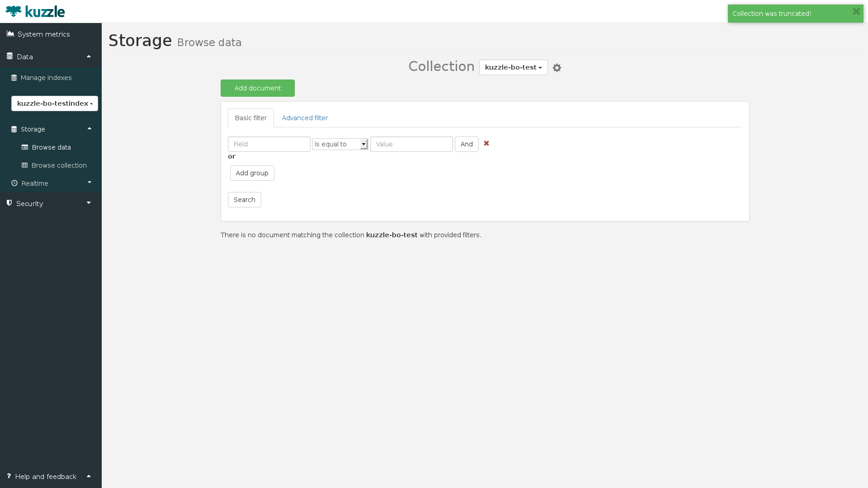Collapse the Data section caret
Screen dimensions: 868x488
coord(89,56)
